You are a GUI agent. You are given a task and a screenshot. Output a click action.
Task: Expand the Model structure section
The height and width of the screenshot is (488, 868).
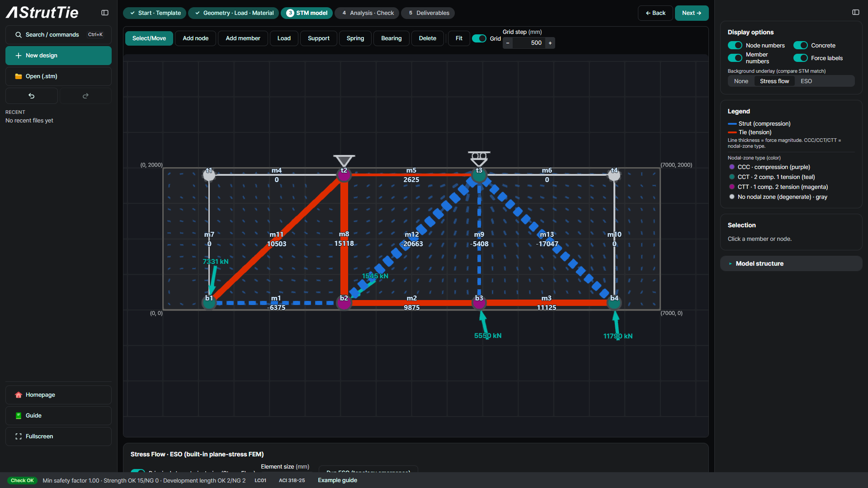click(791, 263)
